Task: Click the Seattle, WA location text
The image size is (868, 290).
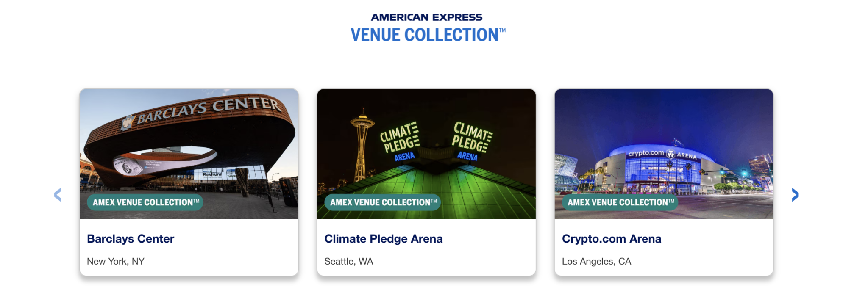Action: tap(348, 261)
